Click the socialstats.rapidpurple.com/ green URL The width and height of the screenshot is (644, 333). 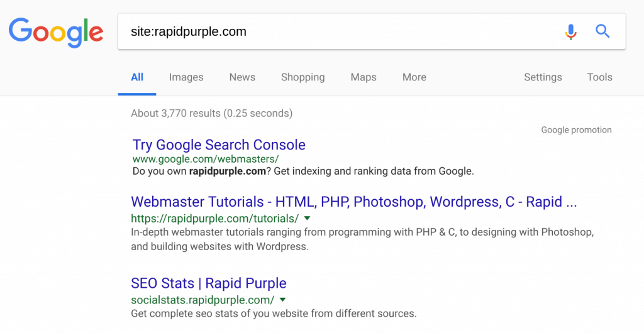[203, 300]
